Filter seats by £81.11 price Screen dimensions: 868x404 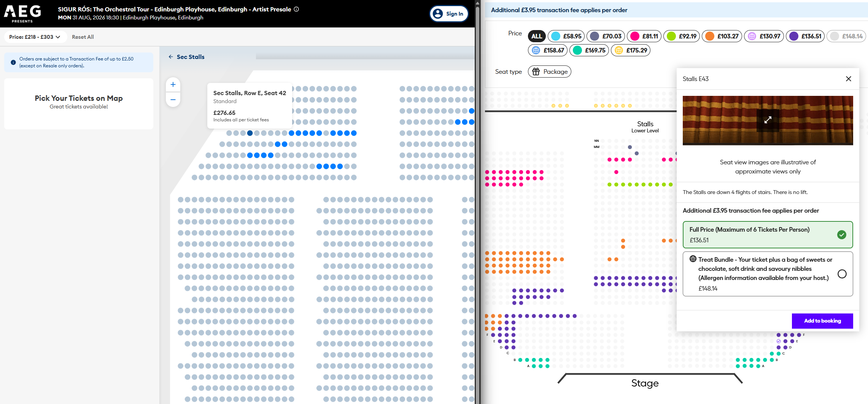pos(644,36)
